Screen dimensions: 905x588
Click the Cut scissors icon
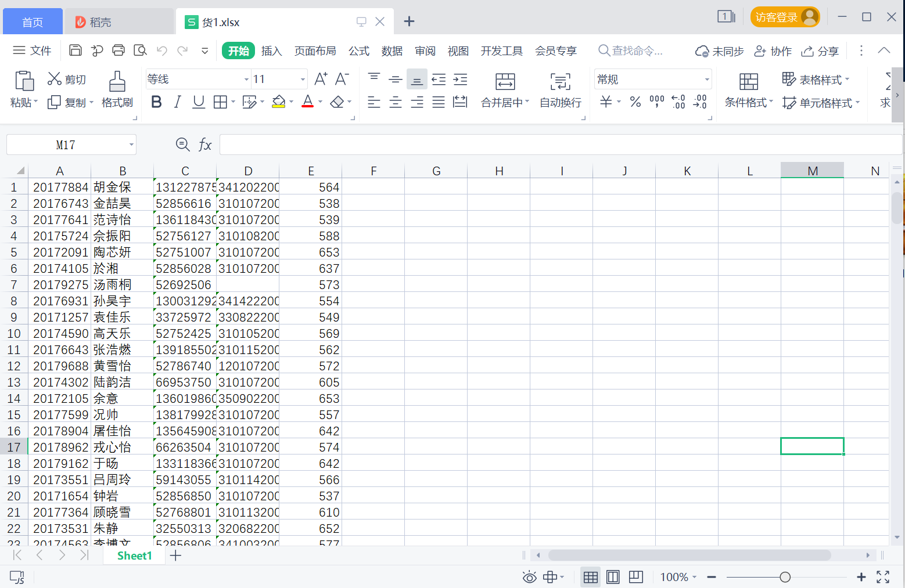click(55, 78)
